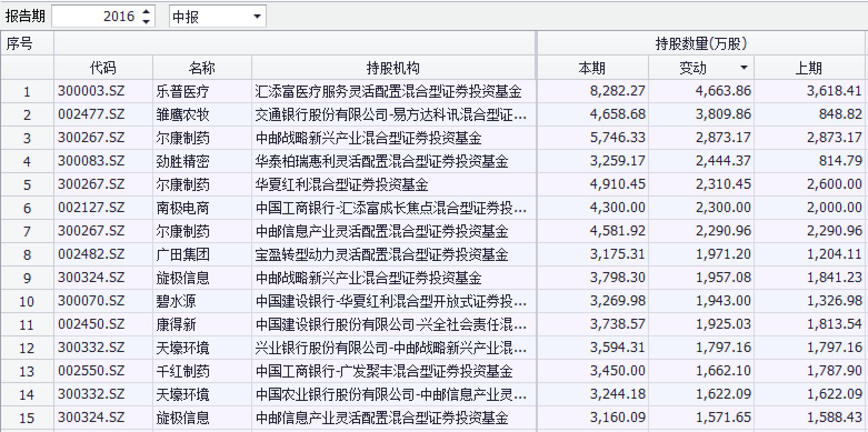This screenshot has width=868, height=432.
Task: Open the 中报 report type dropdown
Action: point(217,16)
